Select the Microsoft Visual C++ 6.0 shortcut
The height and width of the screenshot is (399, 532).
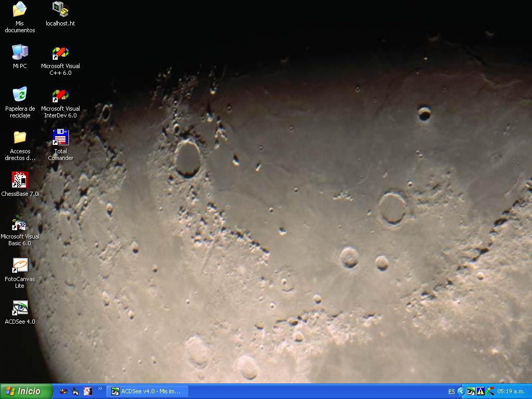pyautogui.click(x=60, y=52)
